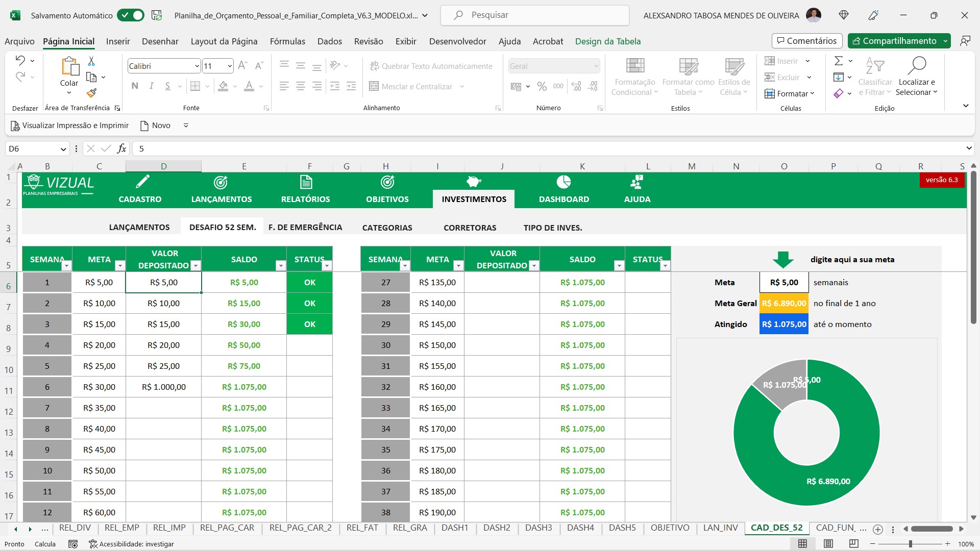Toggle Bold formatting button
980x551 pixels.
(135, 86)
